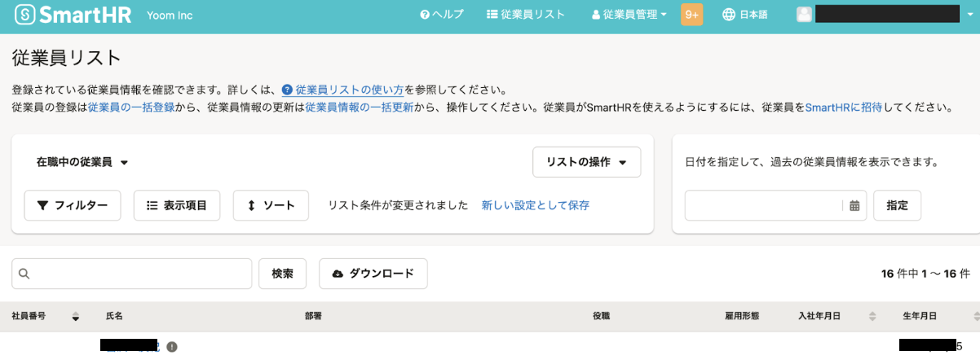The width and height of the screenshot is (980, 360).
Task: Follow the 従業員の一括登録 link
Action: pyautogui.click(x=131, y=107)
